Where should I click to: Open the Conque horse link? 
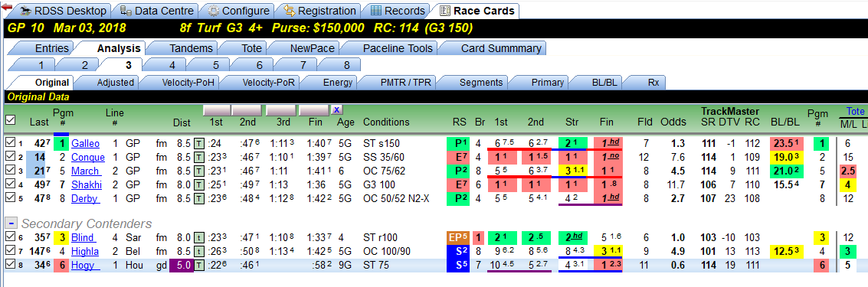pyautogui.click(x=87, y=158)
